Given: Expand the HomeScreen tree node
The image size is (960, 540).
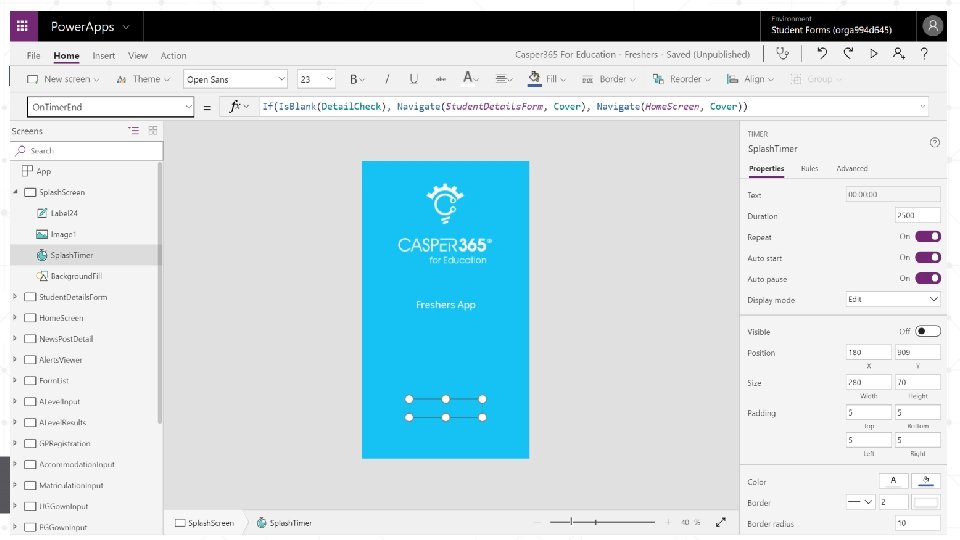Looking at the screenshot, I should click(15, 318).
